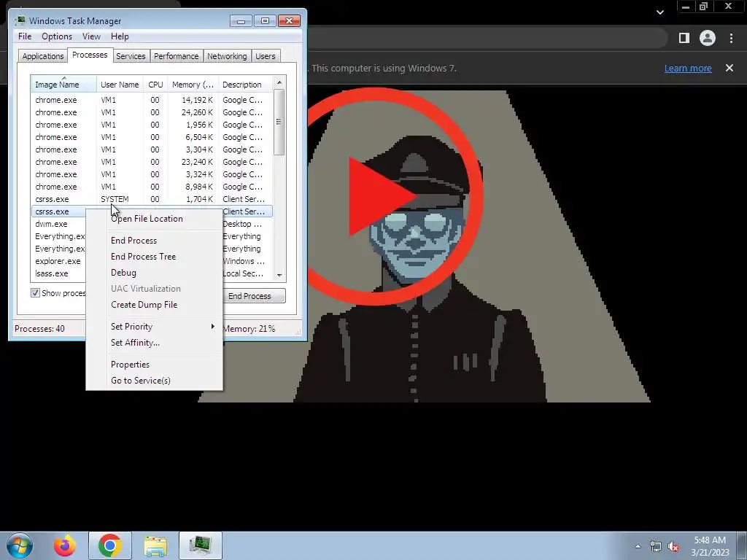Switch to the Users tab

click(266, 56)
